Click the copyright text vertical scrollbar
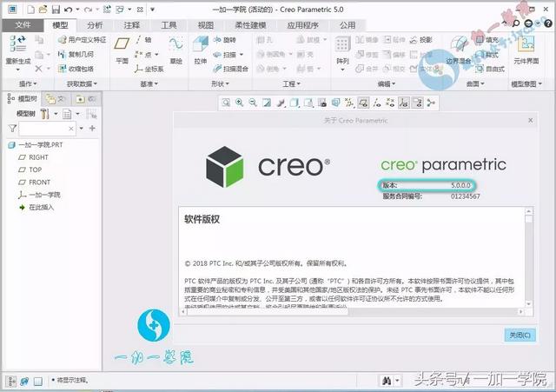Image resolution: width=556 pixels, height=392 pixels. [x=529, y=258]
